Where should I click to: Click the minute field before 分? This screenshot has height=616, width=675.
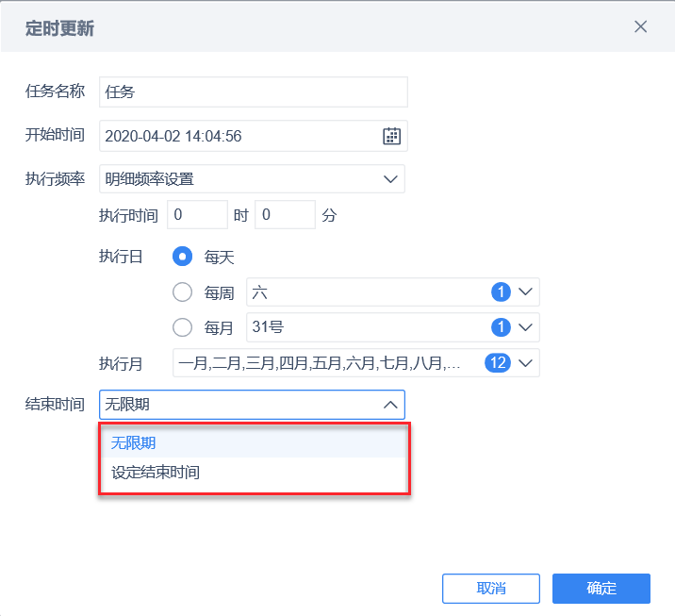[x=285, y=214]
